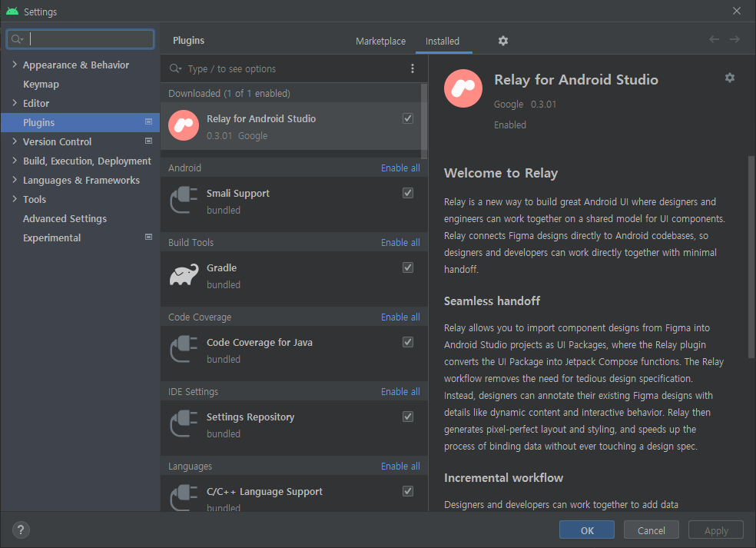This screenshot has height=548, width=756.
Task: Switch to the Marketplace tab
Action: 380,41
